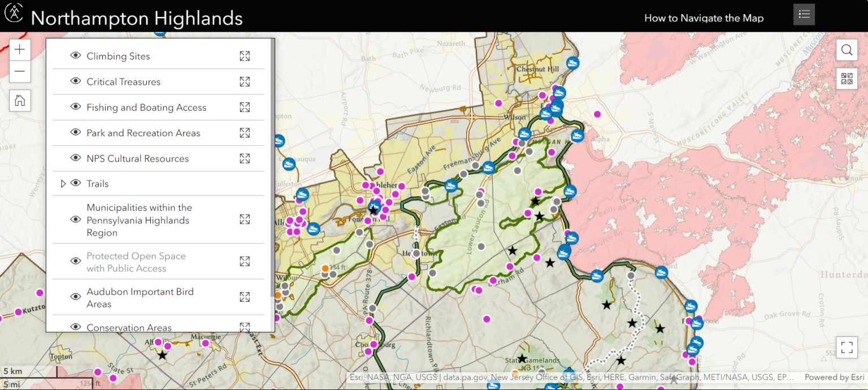Click the Northampton Highlands title
This screenshot has width=868, height=390.
tap(137, 18)
